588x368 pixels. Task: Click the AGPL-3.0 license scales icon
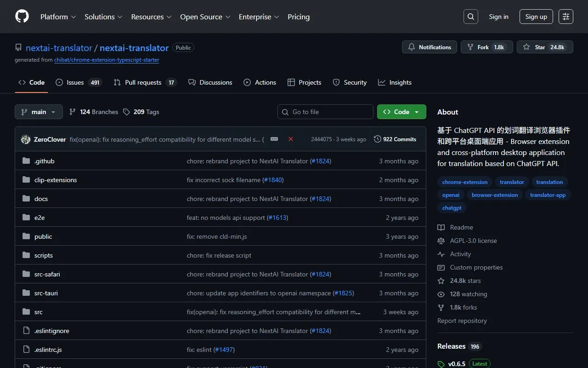[441, 240]
